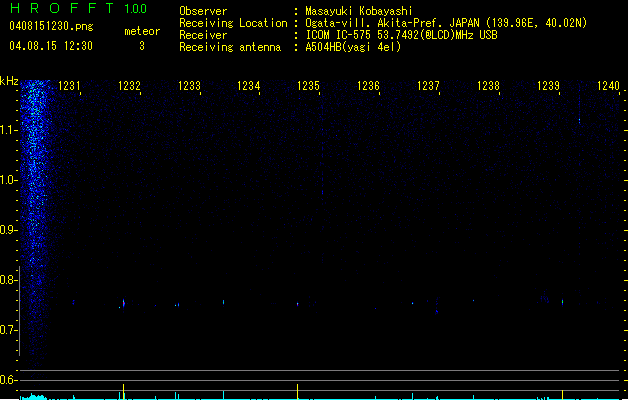Click the 'Receiving antenna' label
629x400 pixels.
click(x=230, y=47)
